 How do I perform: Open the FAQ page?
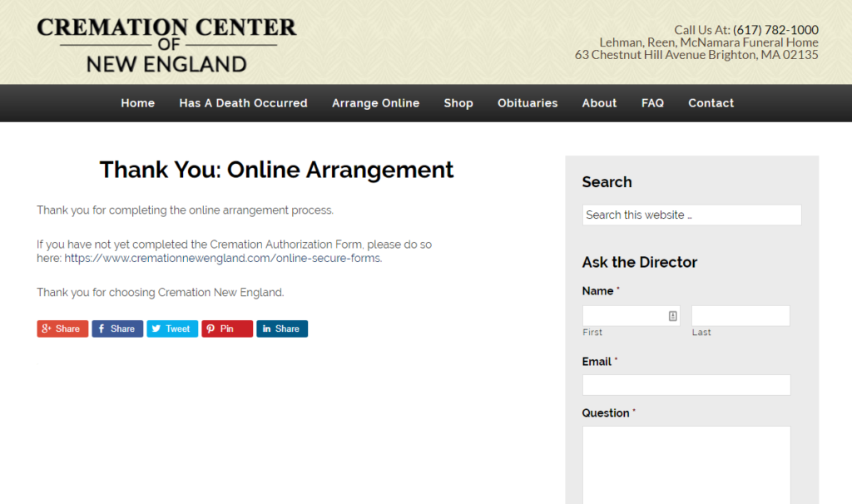click(652, 103)
